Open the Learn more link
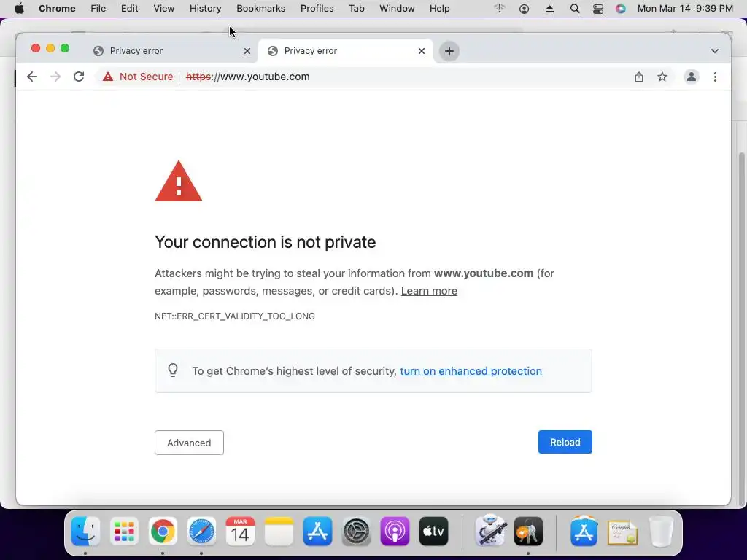The width and height of the screenshot is (747, 560). [x=429, y=291]
